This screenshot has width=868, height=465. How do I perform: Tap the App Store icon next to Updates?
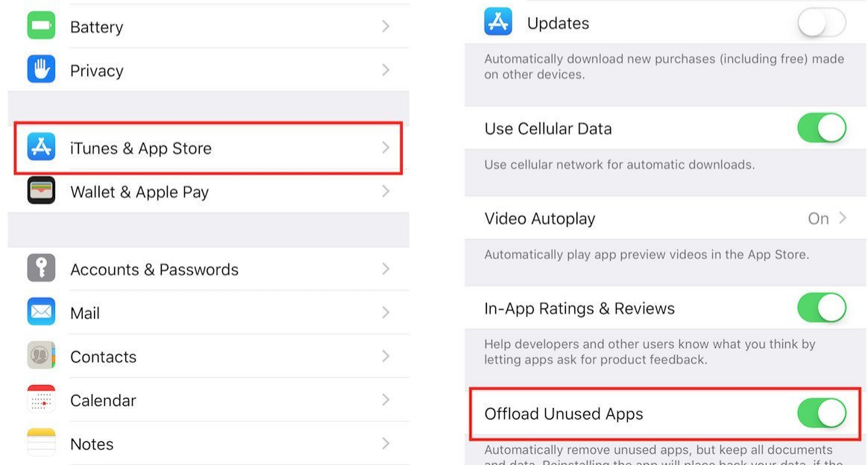pyautogui.click(x=497, y=22)
